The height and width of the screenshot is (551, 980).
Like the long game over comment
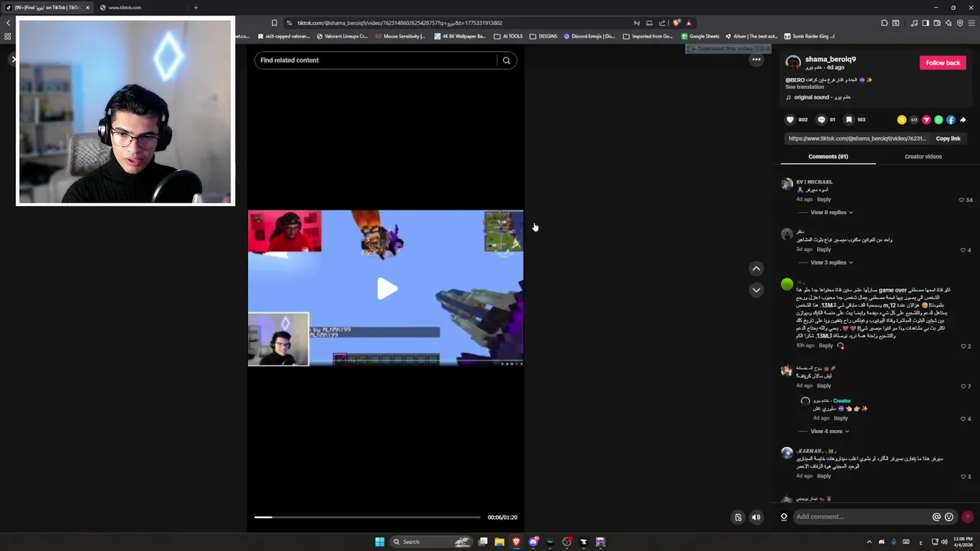[962, 346]
